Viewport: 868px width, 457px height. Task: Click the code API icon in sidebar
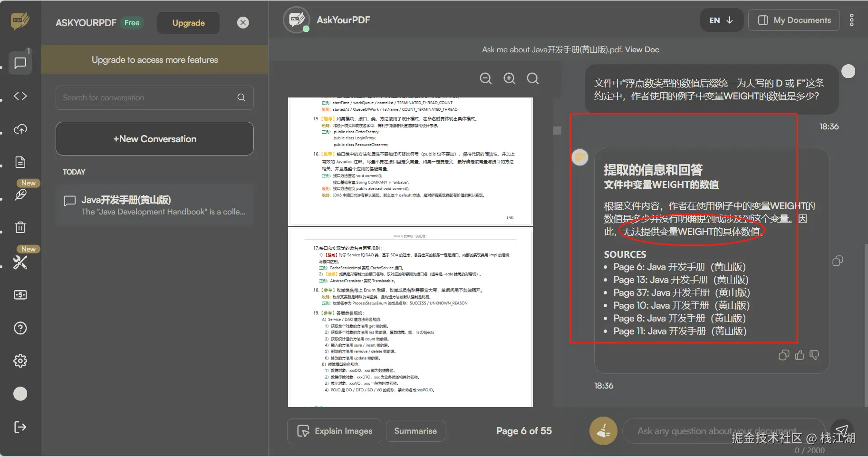pyautogui.click(x=20, y=96)
